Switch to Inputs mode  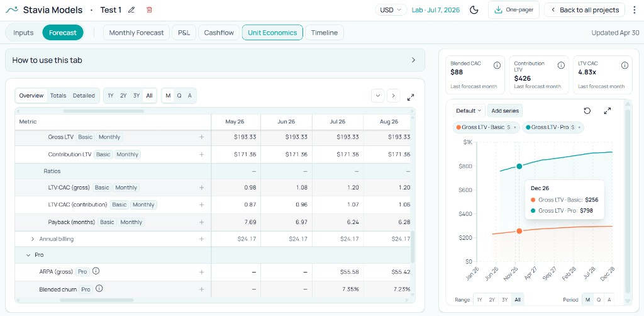[x=23, y=33]
